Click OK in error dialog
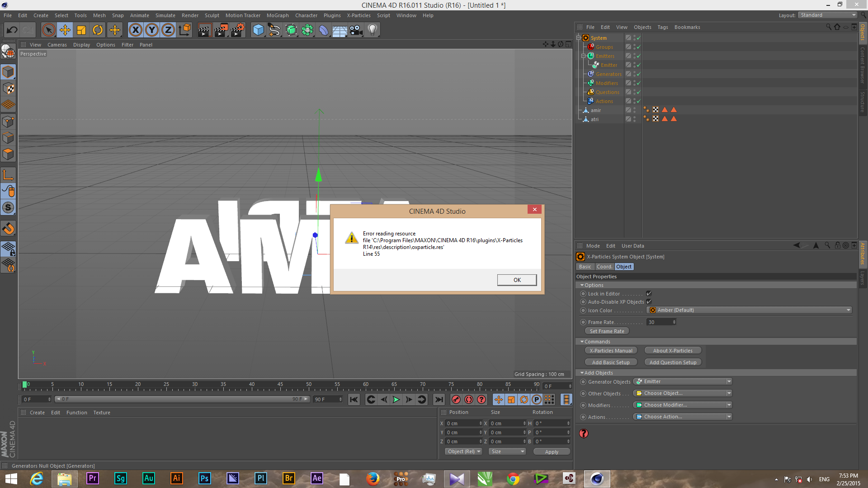 (517, 280)
